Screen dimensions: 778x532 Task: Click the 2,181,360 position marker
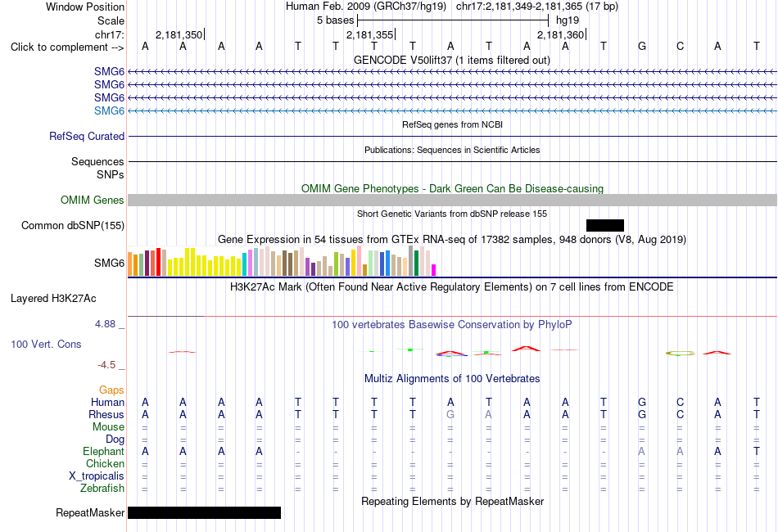click(x=561, y=34)
